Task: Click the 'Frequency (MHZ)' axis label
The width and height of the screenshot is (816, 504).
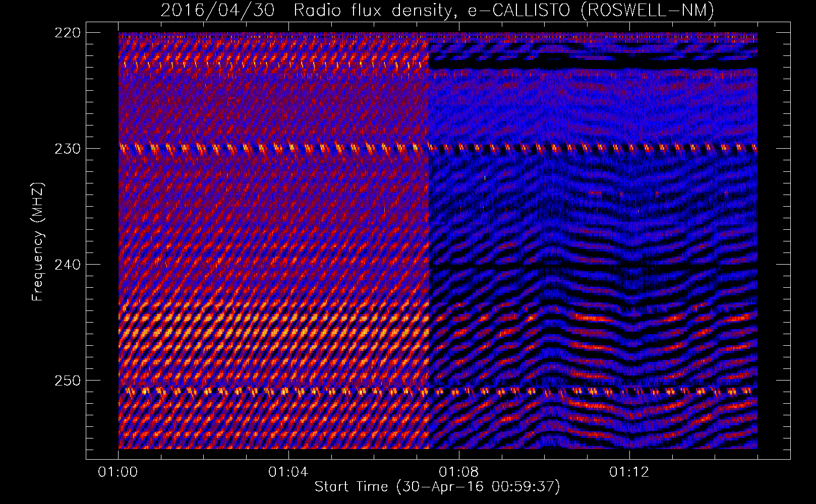Action: [38, 242]
